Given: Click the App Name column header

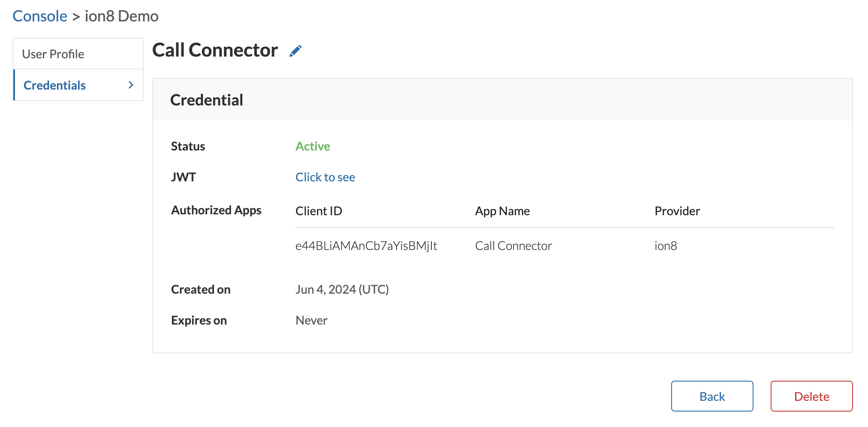Looking at the screenshot, I should tap(502, 211).
